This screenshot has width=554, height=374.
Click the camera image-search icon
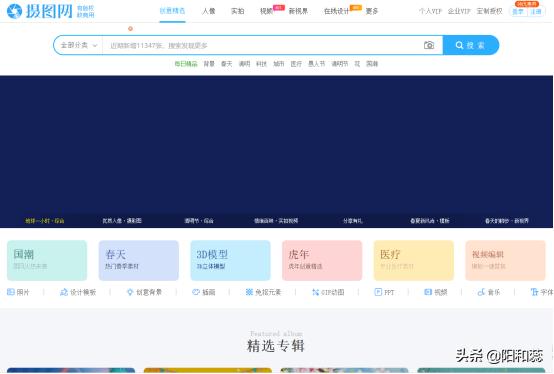click(x=429, y=45)
